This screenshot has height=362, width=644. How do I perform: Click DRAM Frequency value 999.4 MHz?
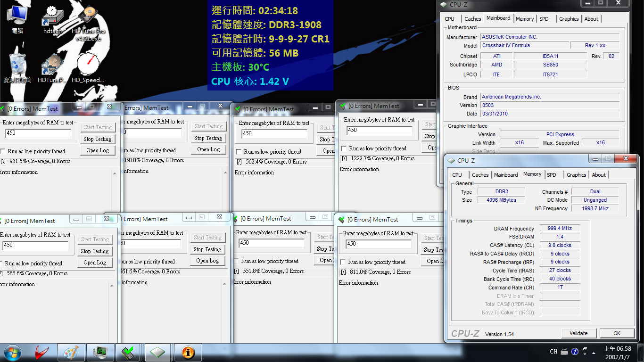560,229
